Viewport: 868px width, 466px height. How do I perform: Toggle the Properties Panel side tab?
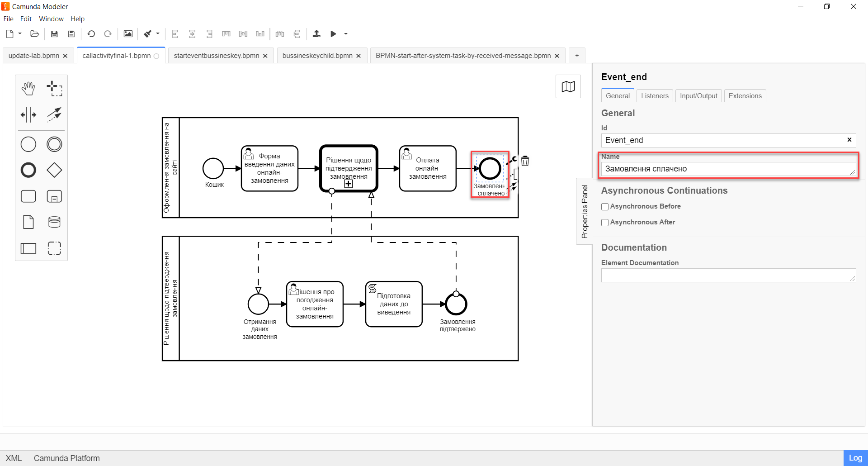tap(585, 211)
